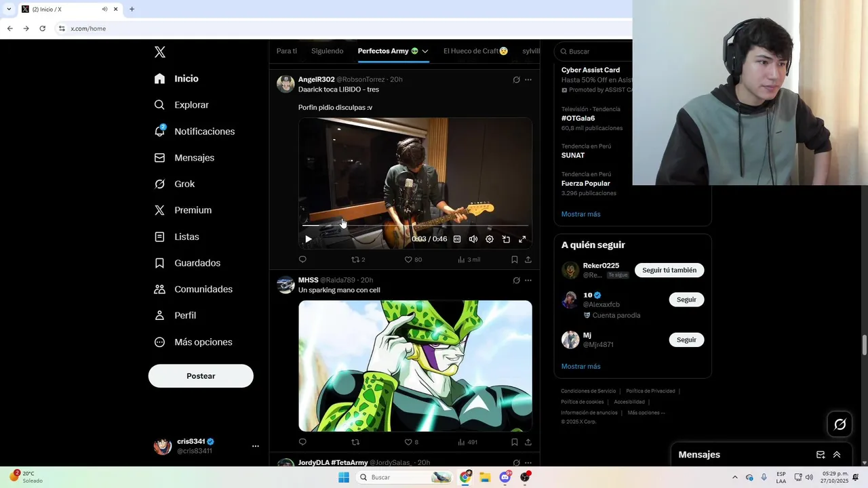Open File Explorer from taskbar
The image size is (868, 488).
[485, 477]
